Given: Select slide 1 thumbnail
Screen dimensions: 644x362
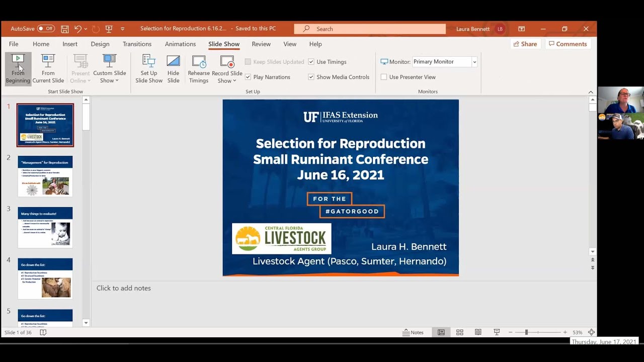Looking at the screenshot, I should pos(45,125).
